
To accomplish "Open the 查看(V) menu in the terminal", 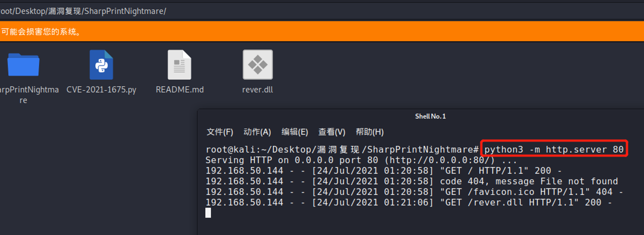I will 332,132.
